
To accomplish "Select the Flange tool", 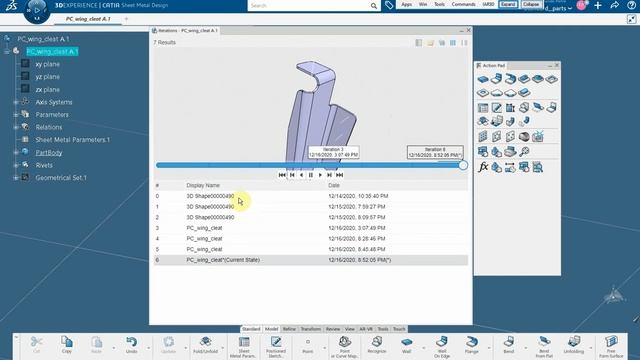I will tap(471, 344).
